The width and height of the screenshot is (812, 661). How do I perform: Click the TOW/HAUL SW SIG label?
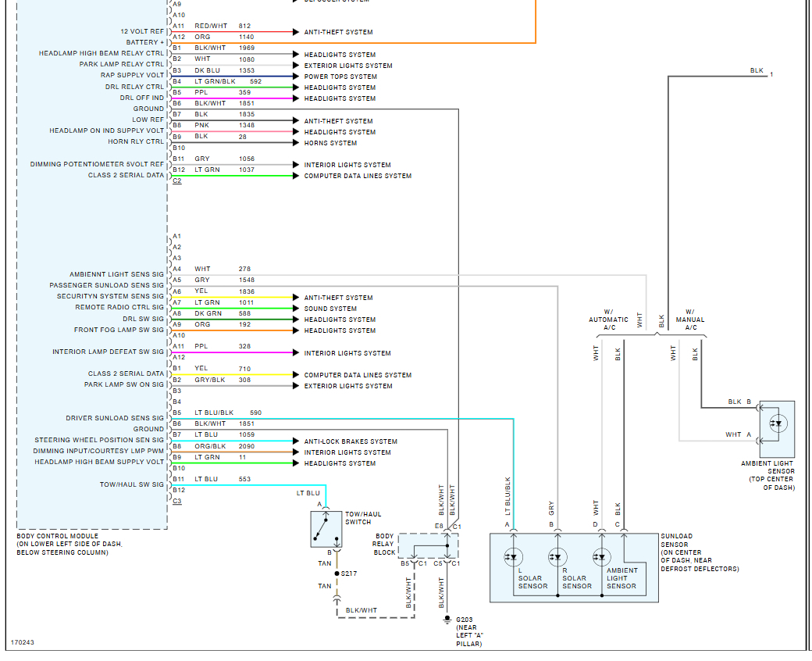[x=131, y=484]
